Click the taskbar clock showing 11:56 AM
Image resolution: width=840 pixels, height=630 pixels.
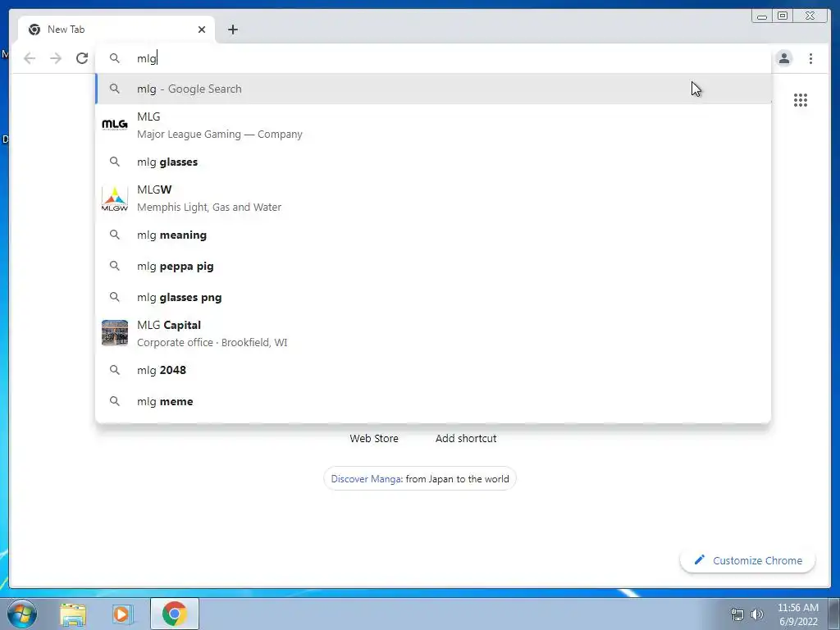point(798,614)
